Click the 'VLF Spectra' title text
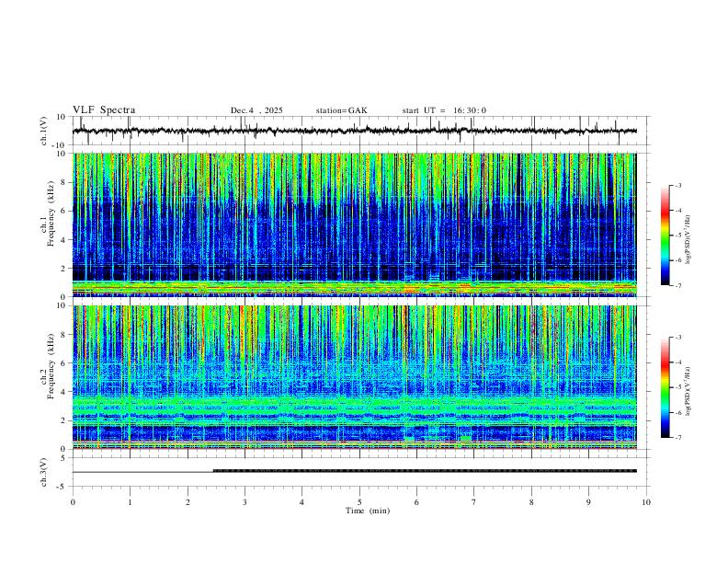Screen dimensions: 728x563 click(x=104, y=110)
